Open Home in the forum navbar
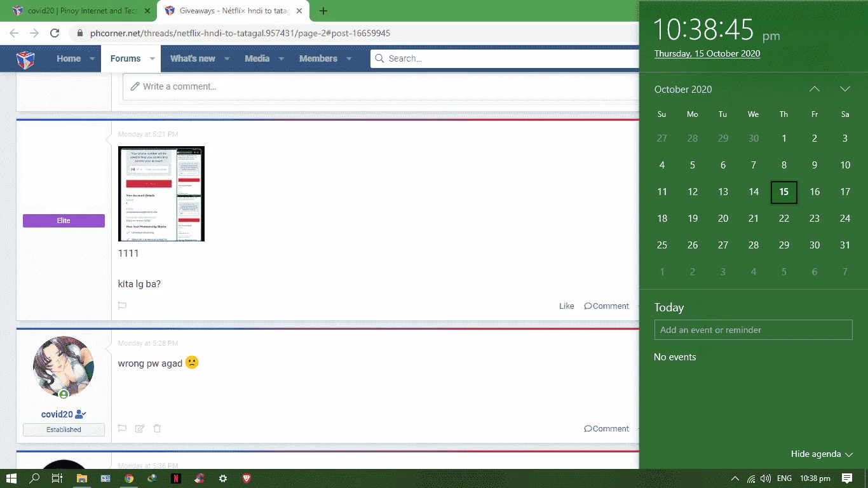 (x=69, y=58)
